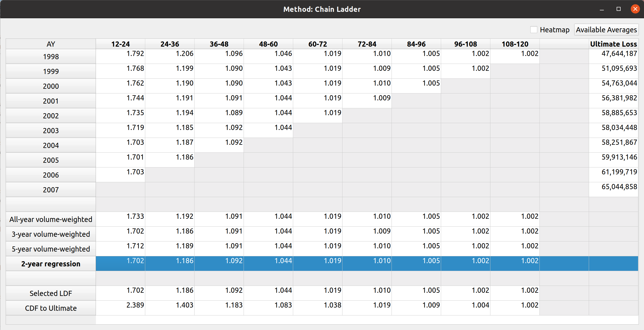Click the 1.183 CDF to Ultimate cell
The width and height of the screenshot is (644, 330).
tap(219, 308)
